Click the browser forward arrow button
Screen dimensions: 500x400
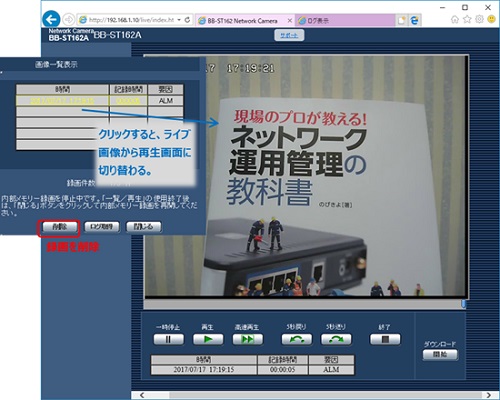tap(69, 20)
